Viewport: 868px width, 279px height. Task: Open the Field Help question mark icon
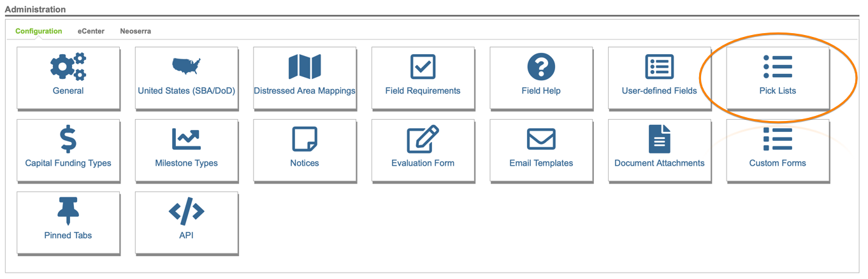point(541,67)
